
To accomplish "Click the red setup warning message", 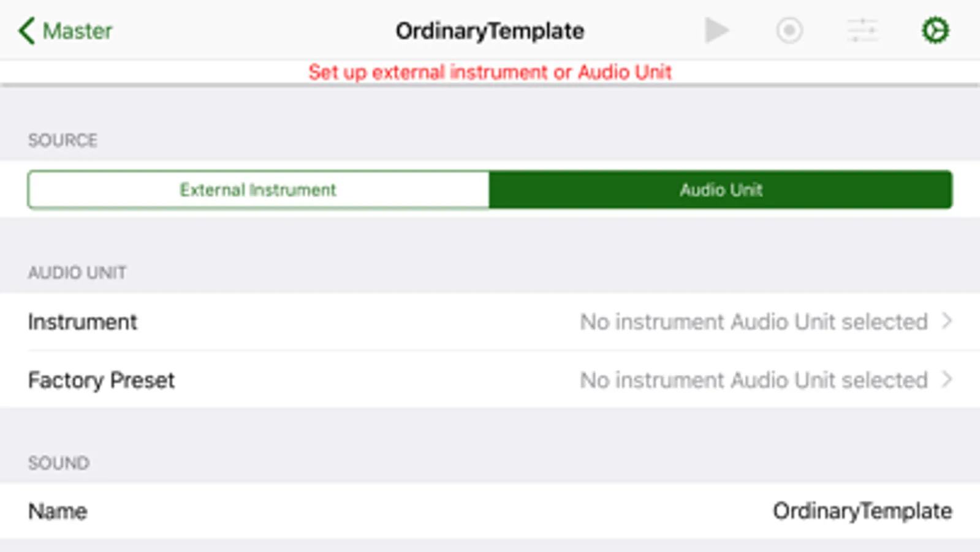I will (x=490, y=72).
